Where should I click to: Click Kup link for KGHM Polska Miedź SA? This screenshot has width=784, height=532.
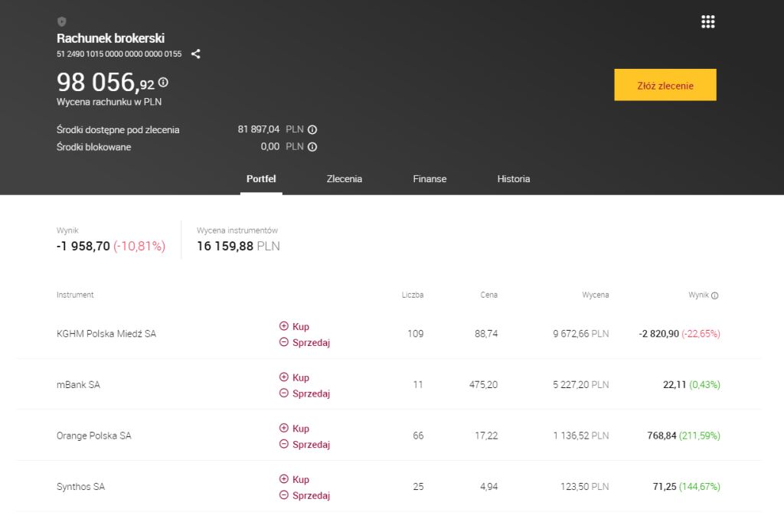coord(300,327)
